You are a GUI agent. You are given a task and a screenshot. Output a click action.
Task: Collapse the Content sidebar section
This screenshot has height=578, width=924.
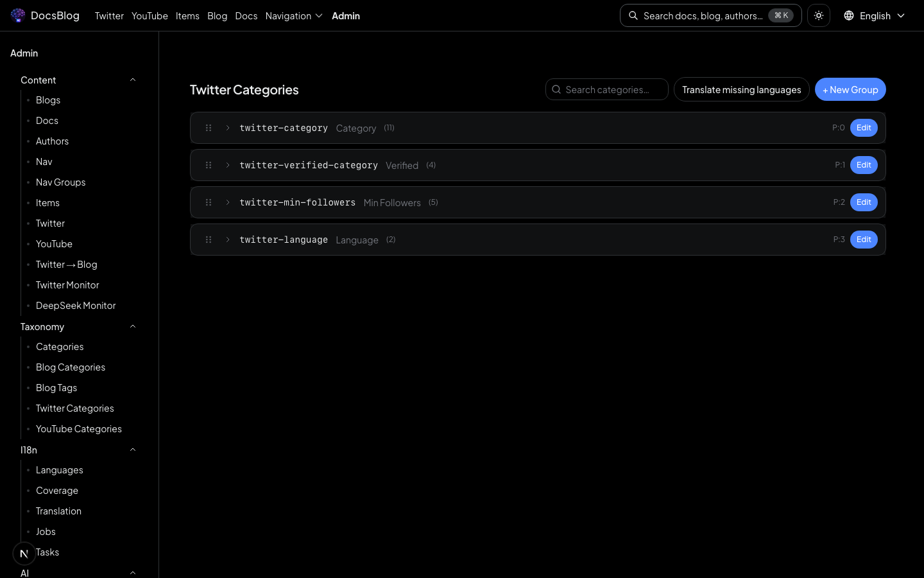pyautogui.click(x=133, y=80)
